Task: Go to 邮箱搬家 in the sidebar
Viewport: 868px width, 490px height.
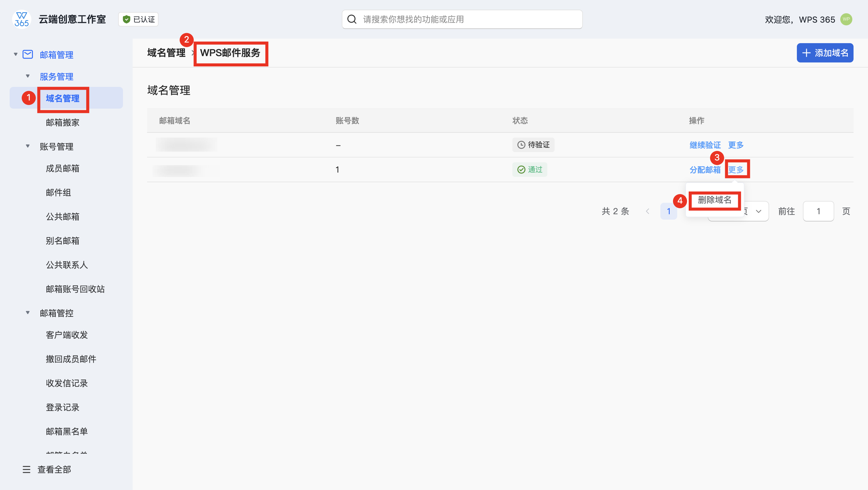Action: pos(63,122)
